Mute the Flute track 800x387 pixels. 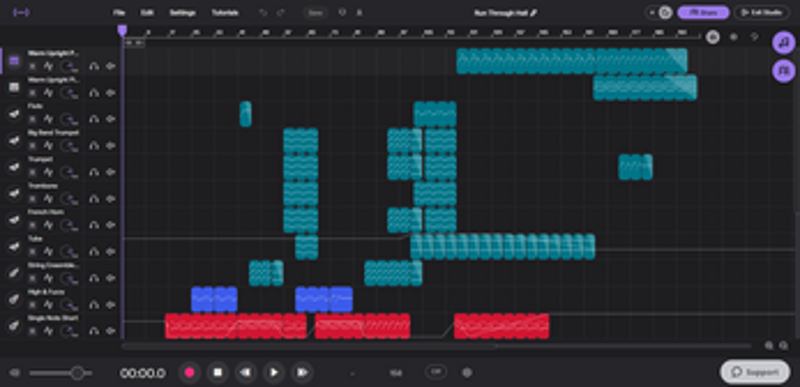32,119
